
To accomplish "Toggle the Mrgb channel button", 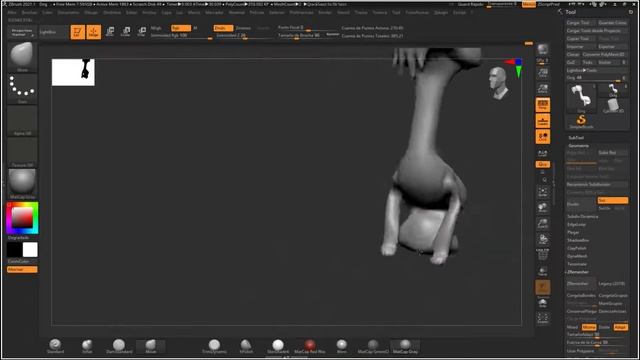I will [156, 28].
